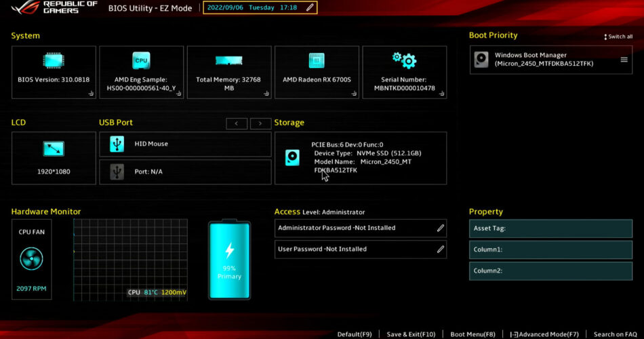Expand AMD Eng Sample card corner arrow
644x339 pixels.
pyautogui.click(x=179, y=94)
